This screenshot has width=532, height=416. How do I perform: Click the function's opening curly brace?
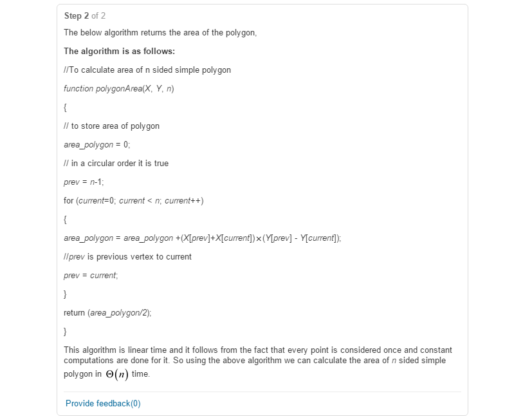65,108
